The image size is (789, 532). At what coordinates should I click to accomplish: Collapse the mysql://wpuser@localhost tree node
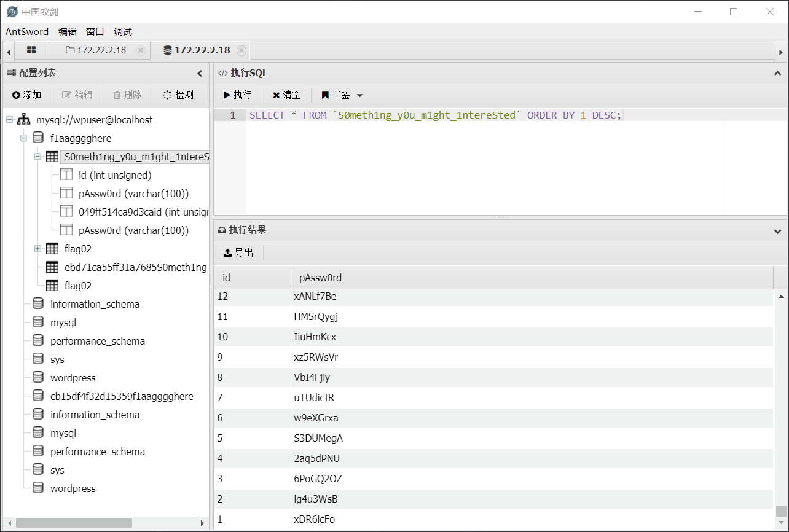pos(9,120)
